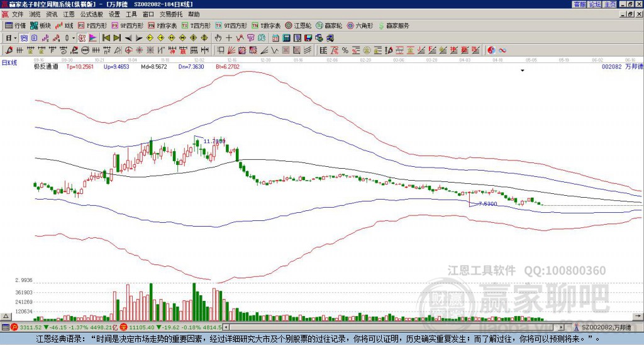Select the hand pan tool
This screenshot has height=345, width=644.
coord(218,38)
